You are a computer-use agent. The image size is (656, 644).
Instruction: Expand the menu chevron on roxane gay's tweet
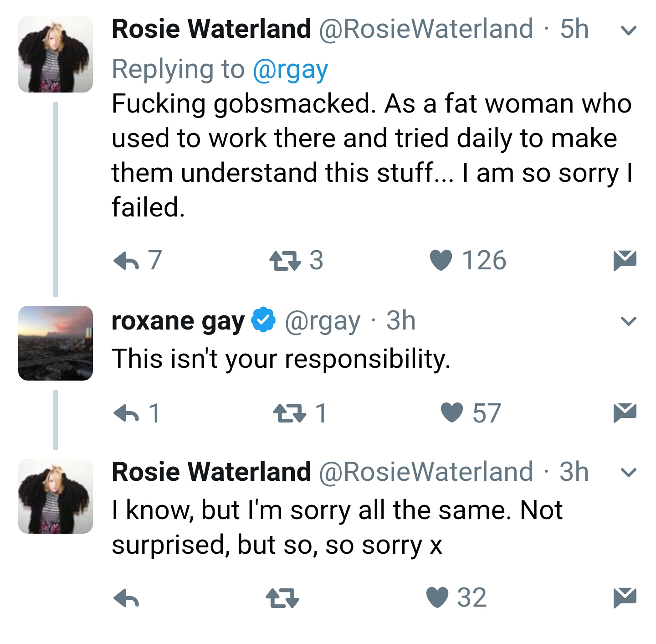pos(629,321)
